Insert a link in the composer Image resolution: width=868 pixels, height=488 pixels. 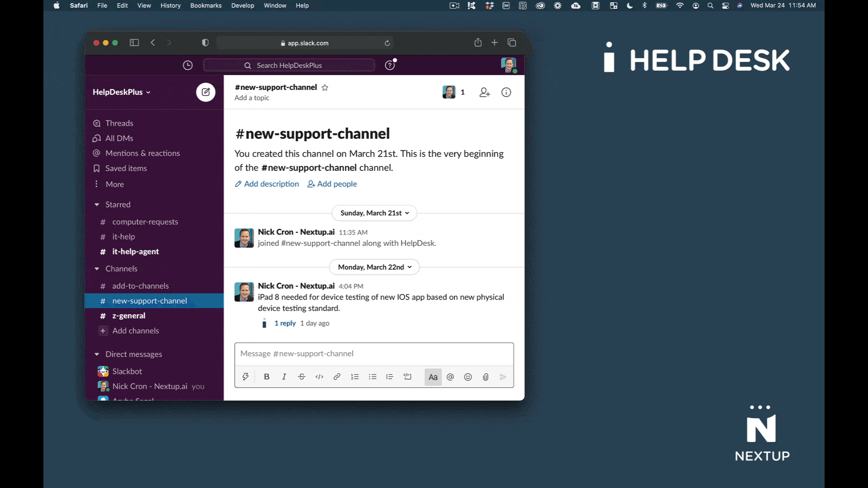pyautogui.click(x=337, y=377)
